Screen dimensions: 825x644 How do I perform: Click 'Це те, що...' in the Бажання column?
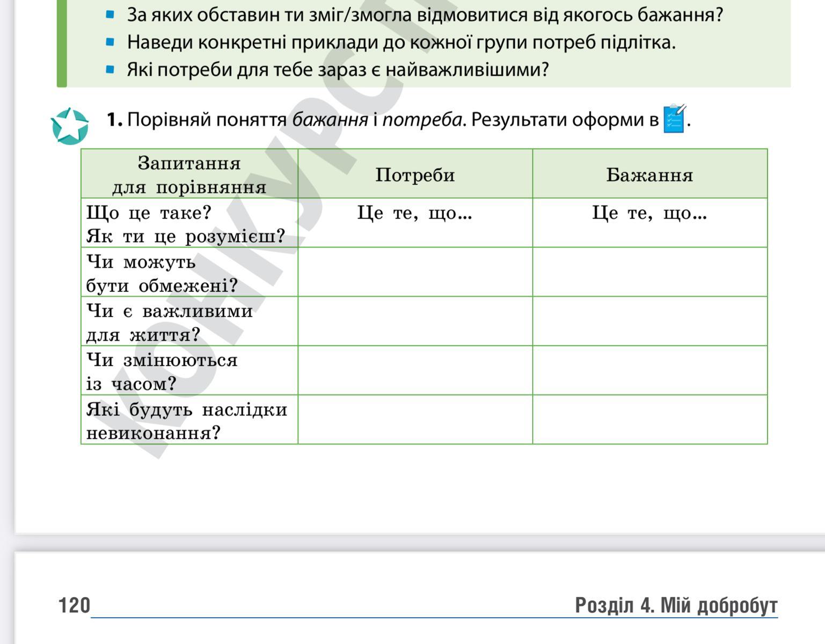click(x=650, y=213)
